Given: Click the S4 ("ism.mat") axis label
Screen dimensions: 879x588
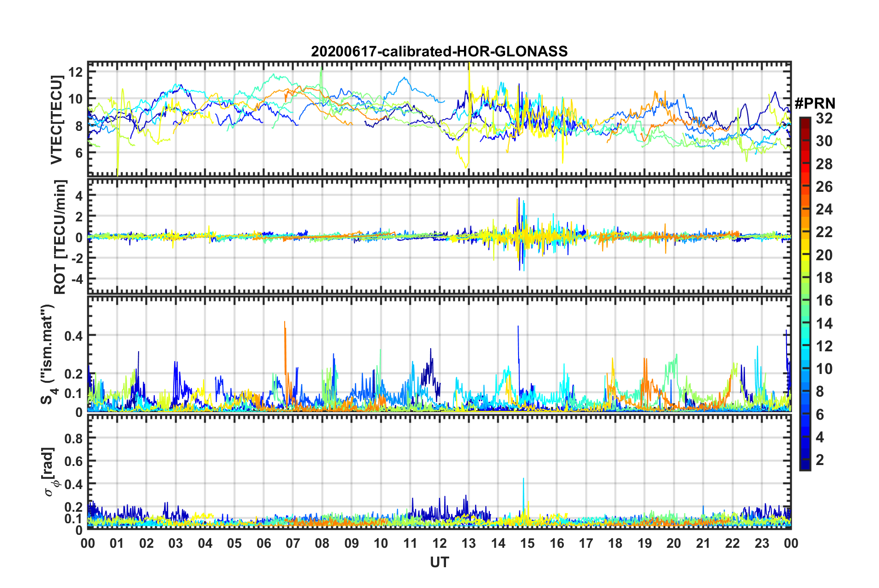Looking at the screenshot, I should click(x=48, y=355).
